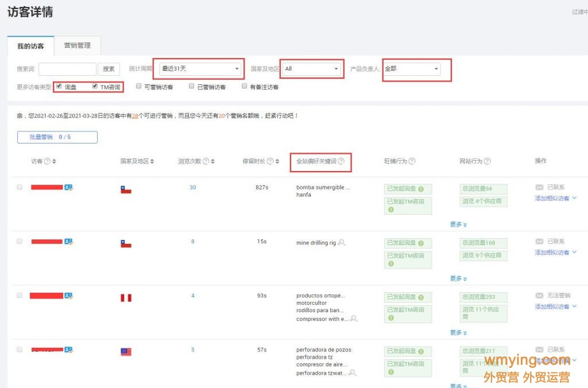Click the 搜索 search button
The image size is (588, 388).
click(109, 68)
